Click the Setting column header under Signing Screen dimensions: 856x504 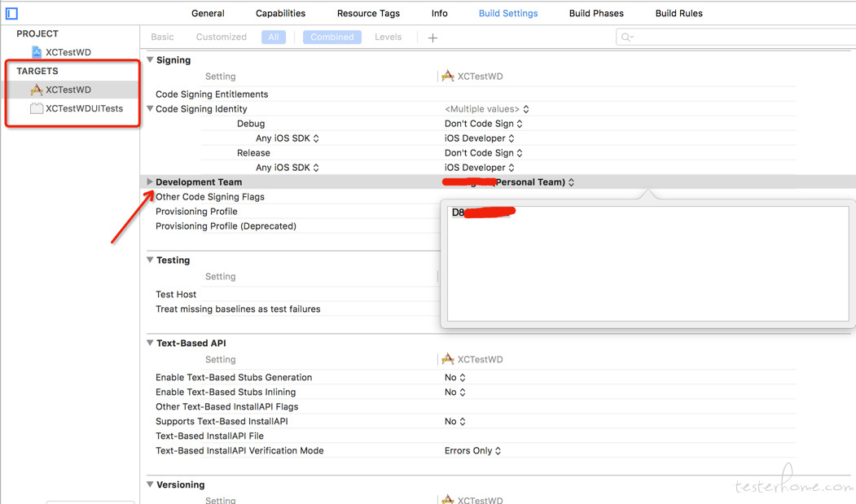[x=220, y=77]
